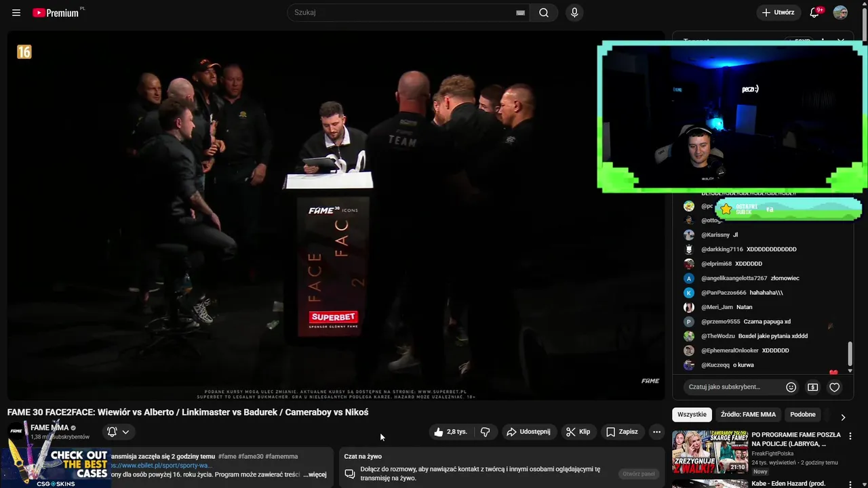Click @PanPaczos666 chat message
This screenshot has width=868, height=488.
click(x=742, y=293)
